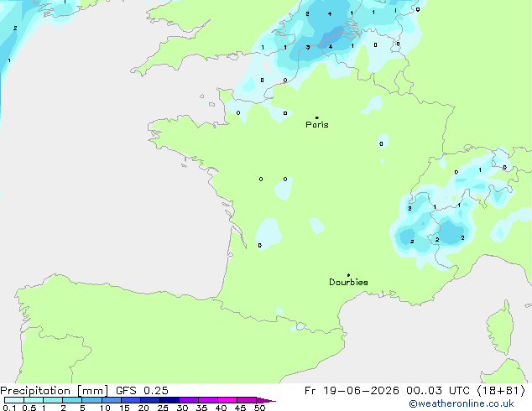The height and width of the screenshot is (411, 532).
Task: Click the Dourbies city label
Action: 348,282
